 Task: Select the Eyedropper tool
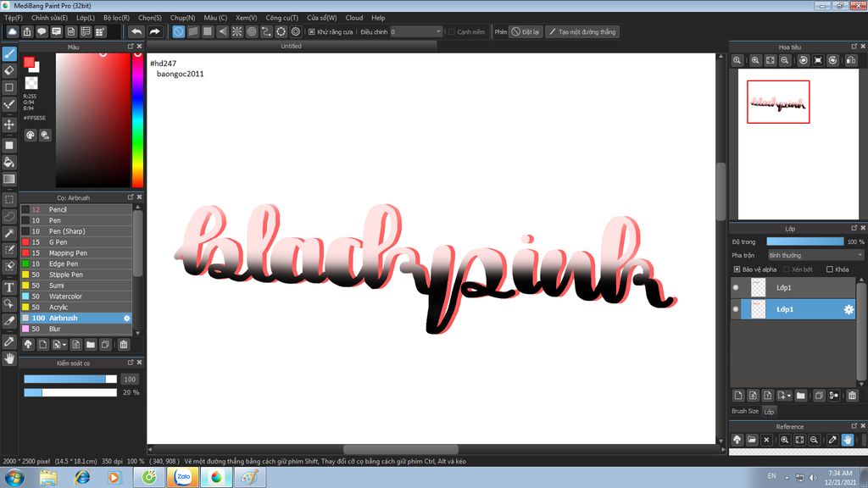coord(8,341)
